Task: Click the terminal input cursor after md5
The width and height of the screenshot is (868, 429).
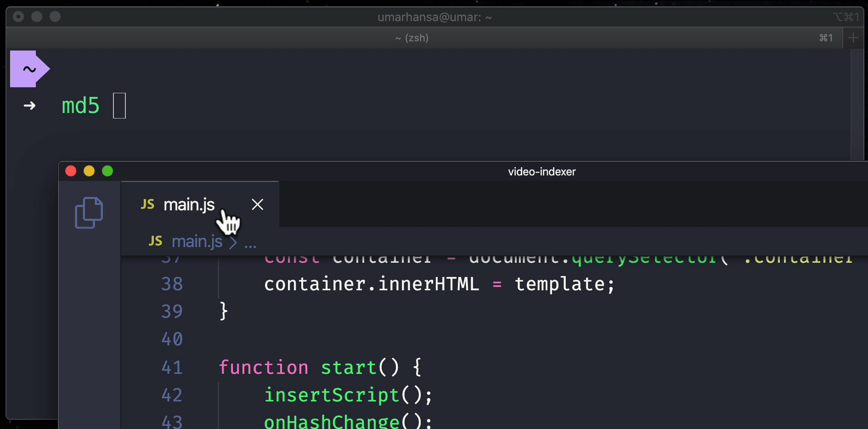Action: (119, 106)
